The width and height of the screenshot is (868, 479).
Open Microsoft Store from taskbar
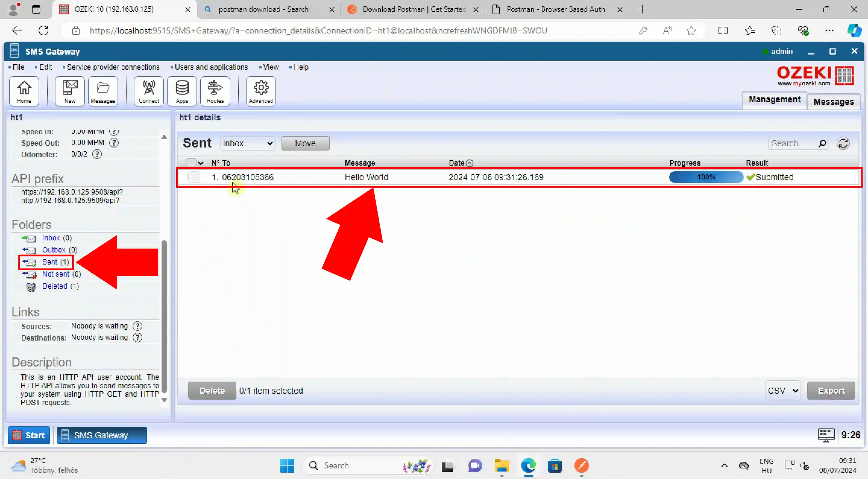click(555, 466)
